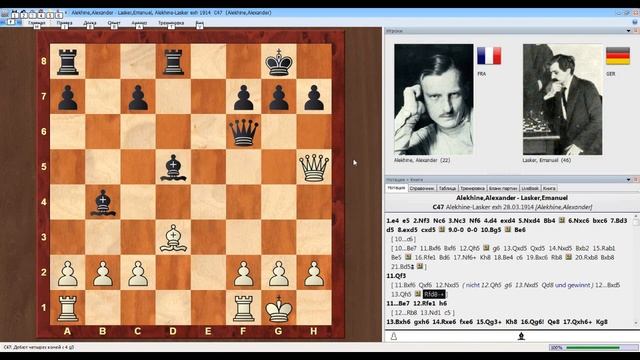This screenshot has width=640, height=360.
Task: Switch to the Таблица tab
Action: pyautogui.click(x=447, y=188)
